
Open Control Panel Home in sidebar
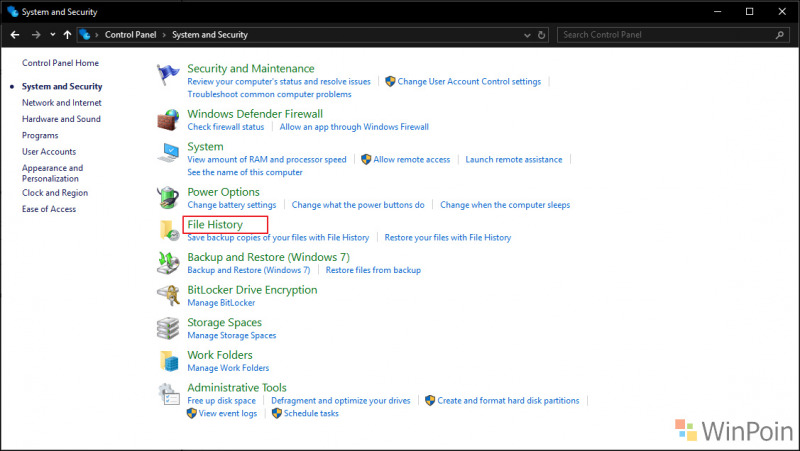[x=60, y=63]
